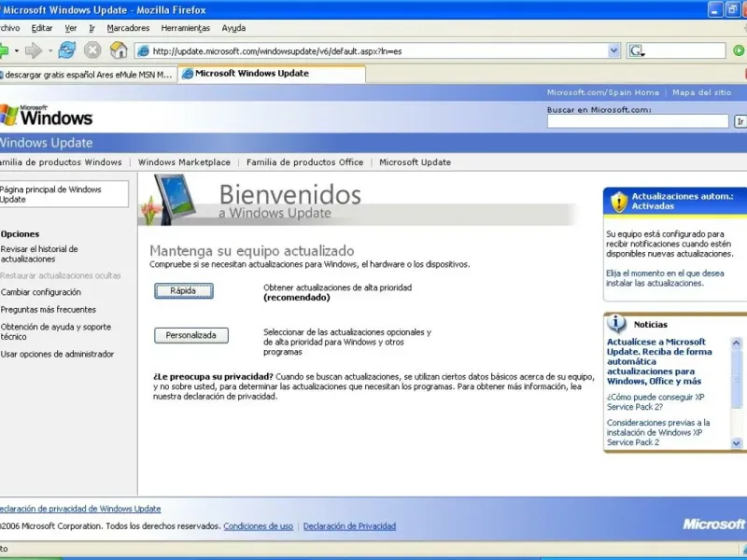Click the Noticias info bubble icon
747x560 pixels.
coord(616,324)
